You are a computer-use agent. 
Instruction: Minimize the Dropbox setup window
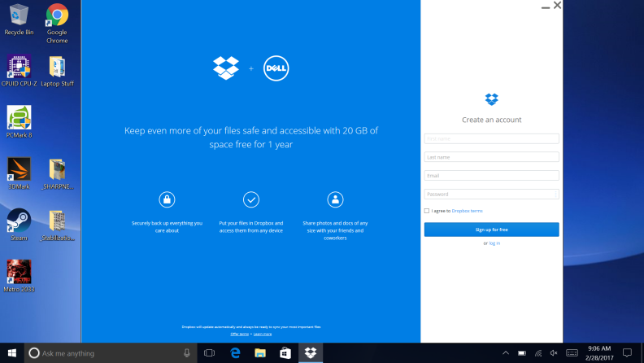[546, 6]
